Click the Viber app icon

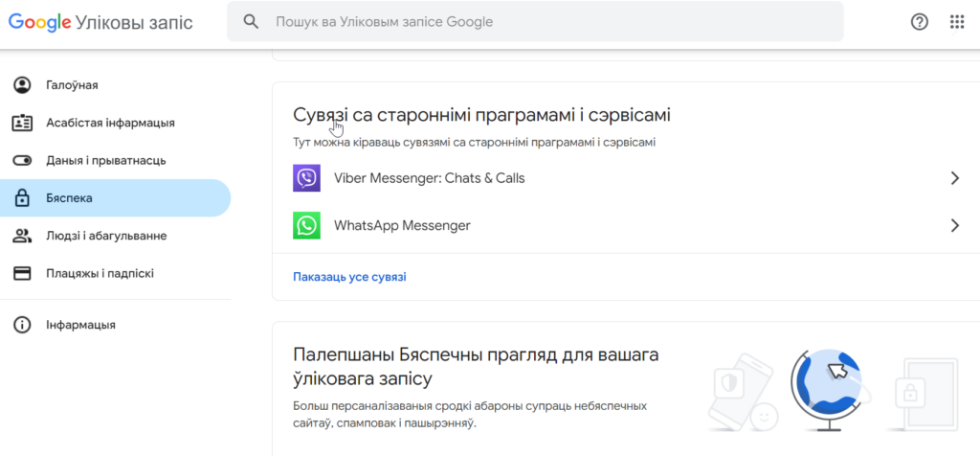tap(306, 177)
